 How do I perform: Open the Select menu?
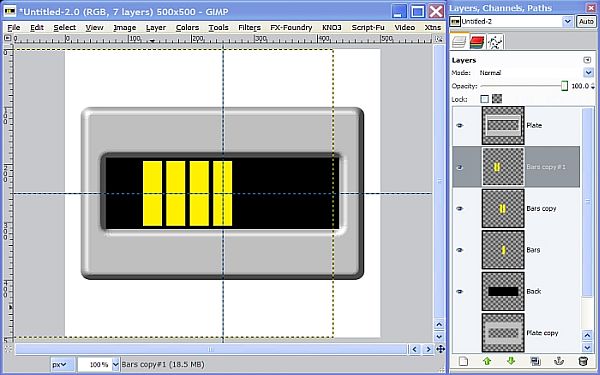click(x=64, y=28)
